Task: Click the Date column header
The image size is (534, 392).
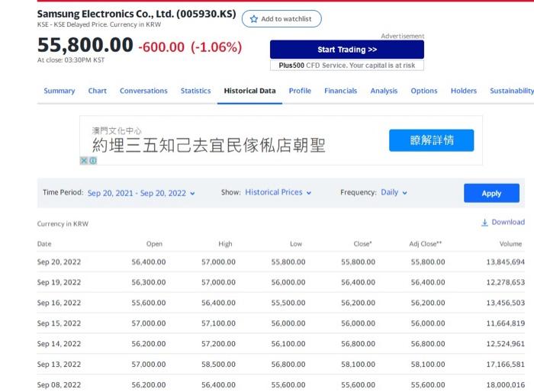Action: tap(44, 244)
